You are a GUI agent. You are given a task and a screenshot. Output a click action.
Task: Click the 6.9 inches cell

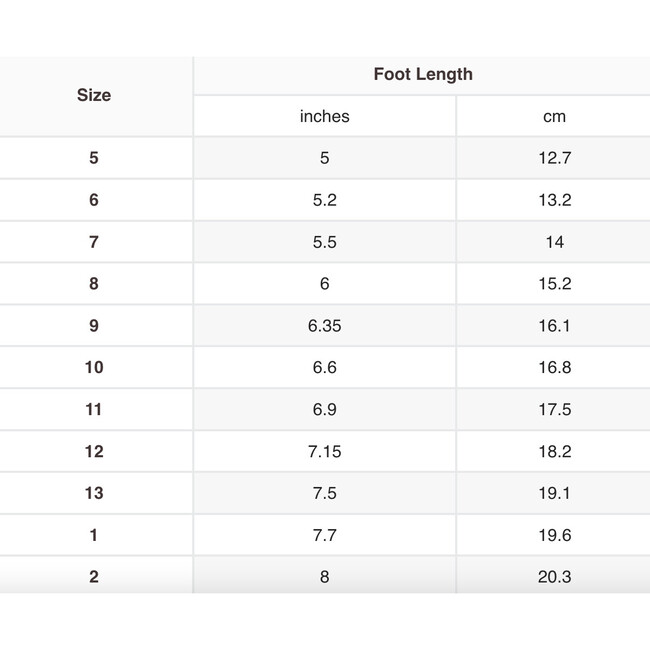pyautogui.click(x=325, y=410)
